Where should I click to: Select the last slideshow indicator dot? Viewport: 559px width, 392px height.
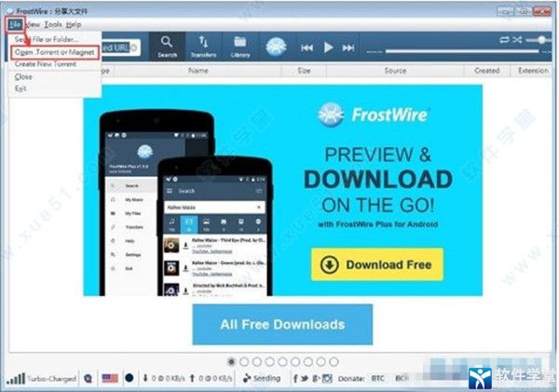tap(333, 360)
